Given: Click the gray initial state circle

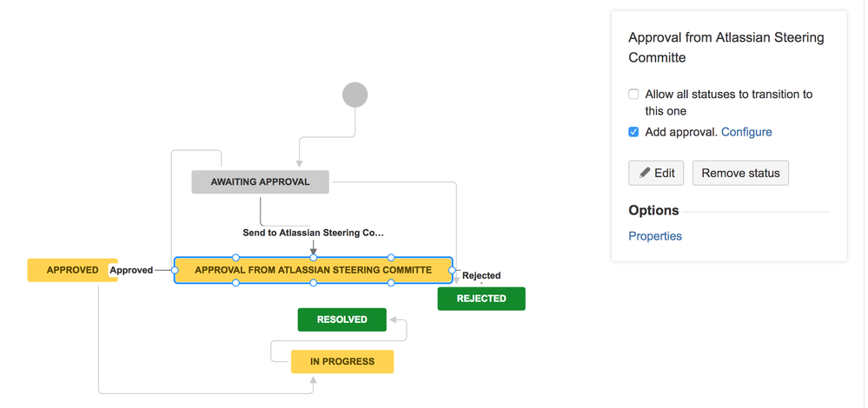Looking at the screenshot, I should tap(354, 95).
